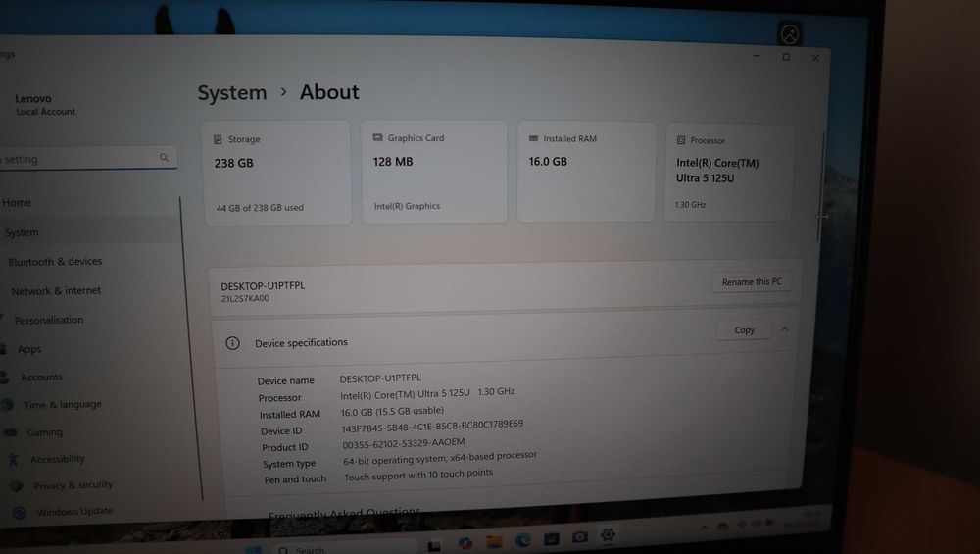The width and height of the screenshot is (980, 554).
Task: Click the Accessibility sidebar icon
Action: point(13,460)
